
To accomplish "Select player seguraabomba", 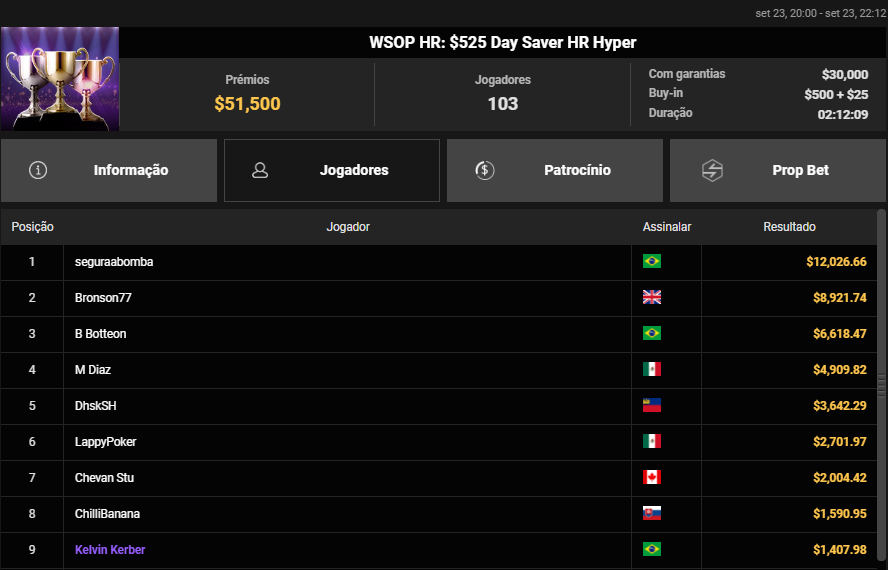I will coord(114,262).
